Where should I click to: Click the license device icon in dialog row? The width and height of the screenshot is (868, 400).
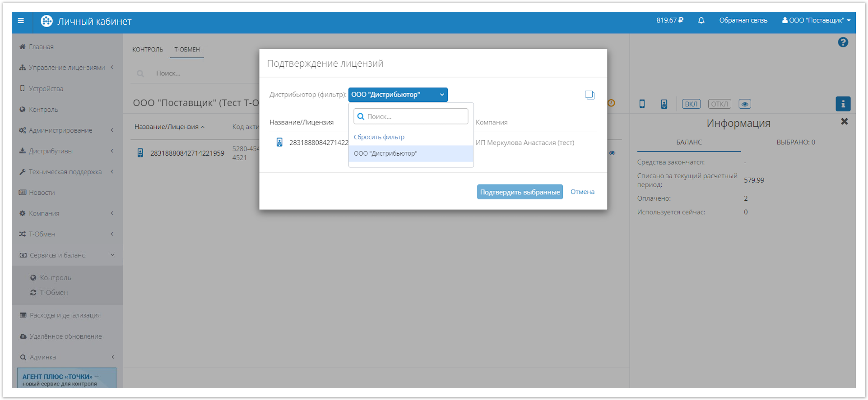point(279,143)
